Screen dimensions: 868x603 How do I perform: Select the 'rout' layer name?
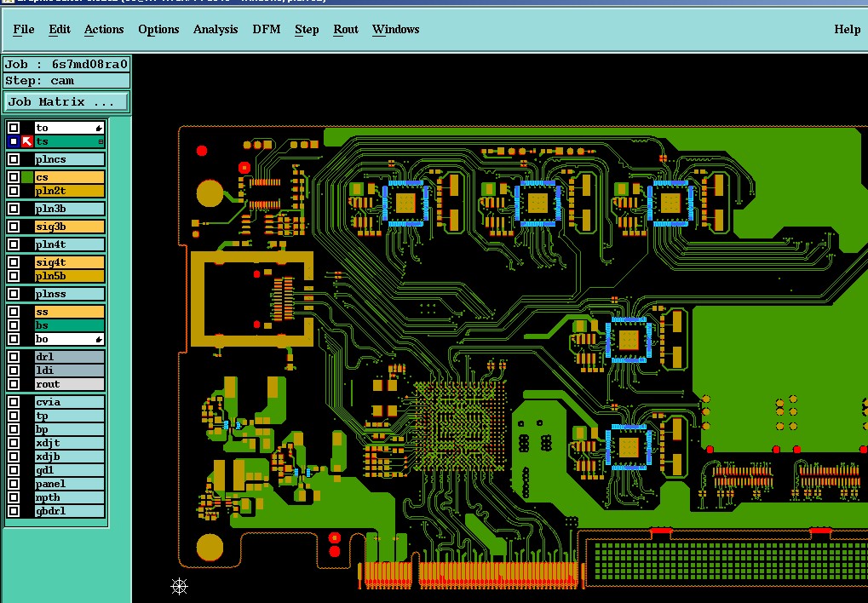[x=69, y=384]
